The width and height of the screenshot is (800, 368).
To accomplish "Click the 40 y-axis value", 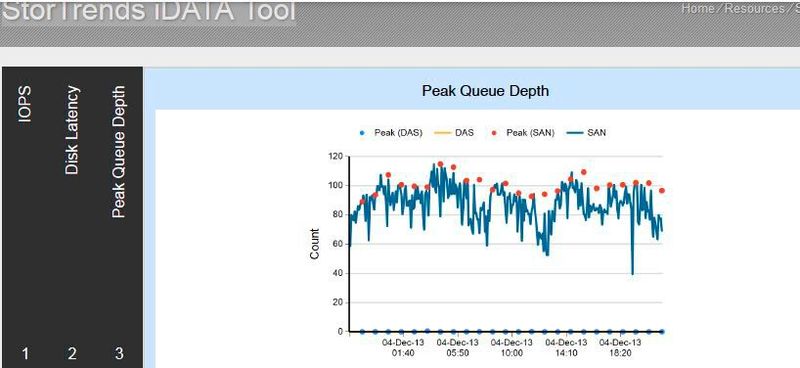I will point(338,274).
